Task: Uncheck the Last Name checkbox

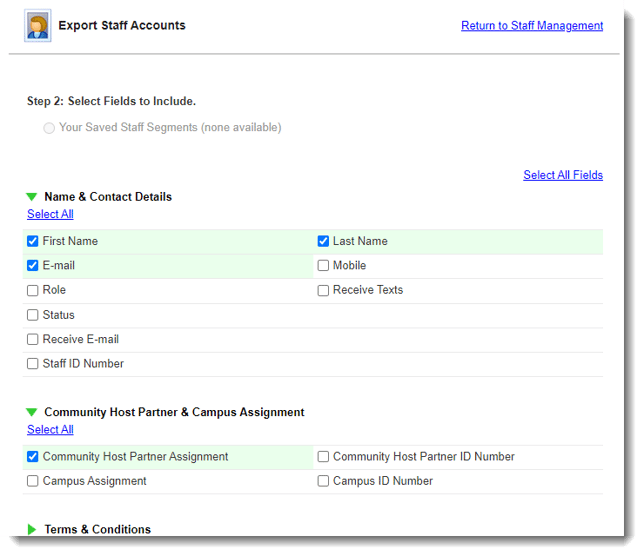Action: pos(323,241)
